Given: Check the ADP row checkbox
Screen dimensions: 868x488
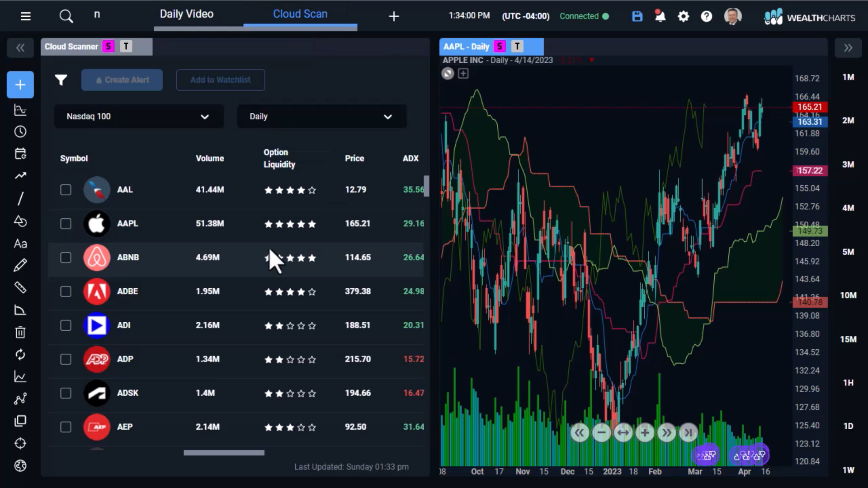Looking at the screenshot, I should 66,359.
